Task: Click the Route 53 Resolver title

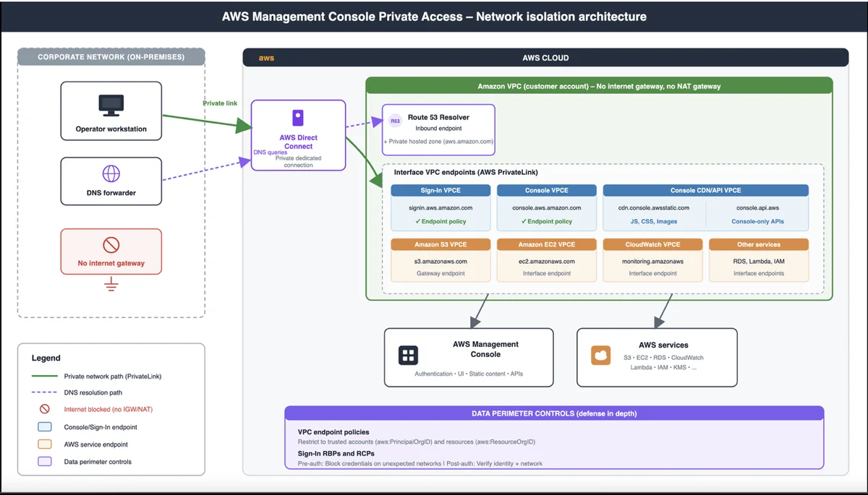Action: pos(438,117)
